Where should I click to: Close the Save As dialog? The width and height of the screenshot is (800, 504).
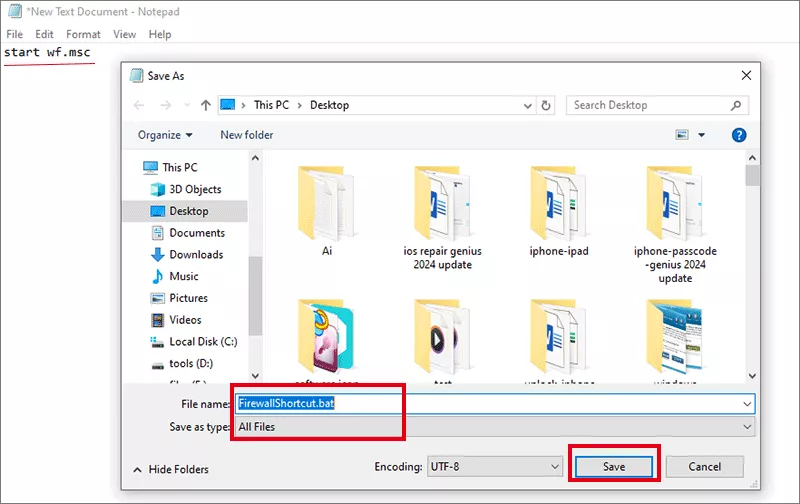pyautogui.click(x=746, y=75)
